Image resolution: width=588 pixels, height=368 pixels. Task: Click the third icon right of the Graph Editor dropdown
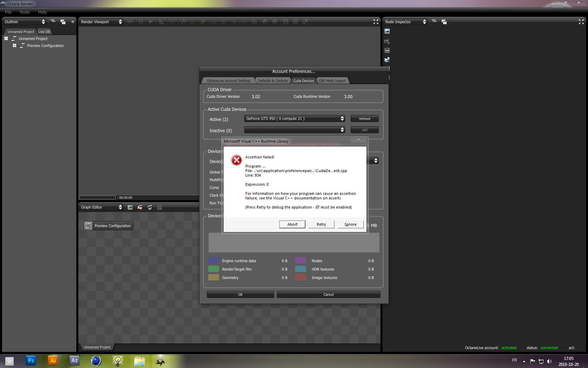[150, 207]
